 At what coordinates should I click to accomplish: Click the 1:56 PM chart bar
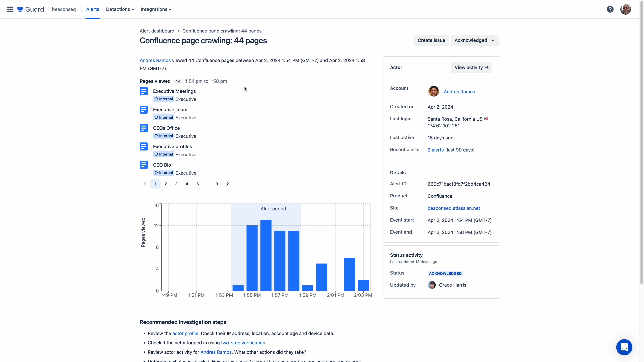(266, 255)
